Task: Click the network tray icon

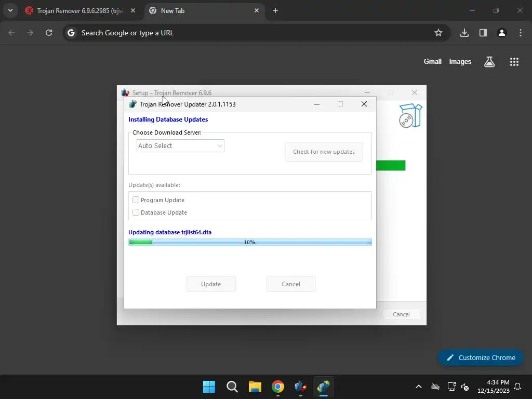Action: pos(451,387)
